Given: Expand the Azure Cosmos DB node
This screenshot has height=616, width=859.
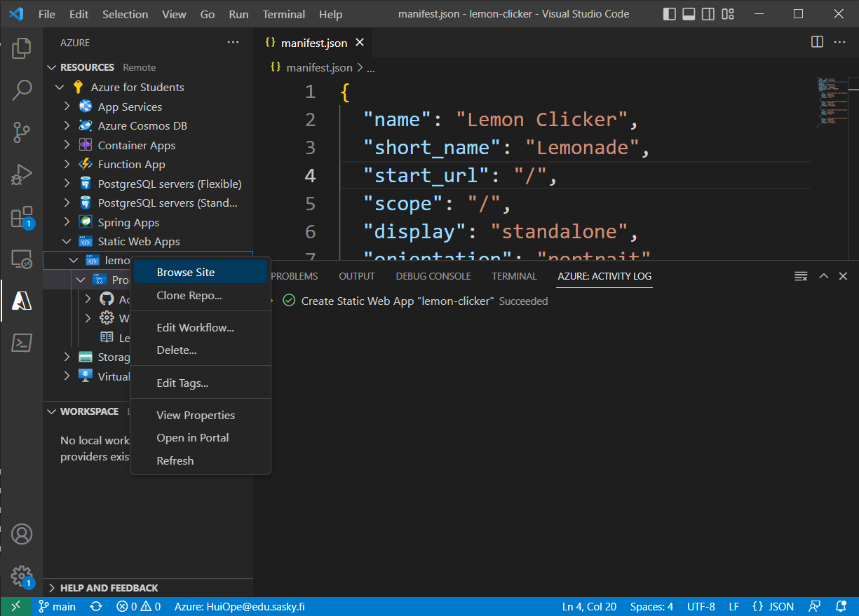Looking at the screenshot, I should click(x=67, y=125).
